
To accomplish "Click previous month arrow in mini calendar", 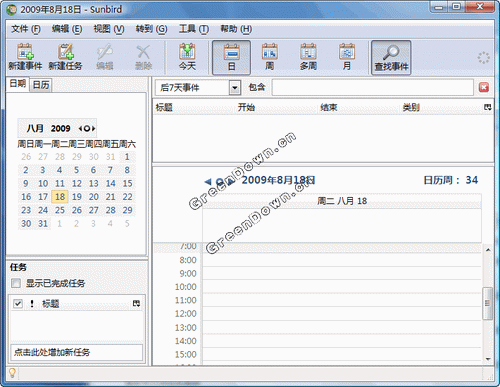I will coord(80,128).
